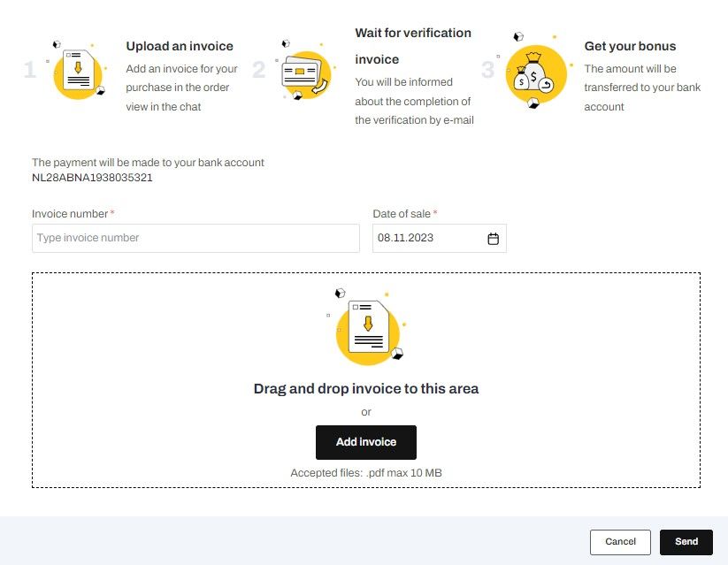Click 'The payment will be made to your bank account' text

[x=148, y=163]
